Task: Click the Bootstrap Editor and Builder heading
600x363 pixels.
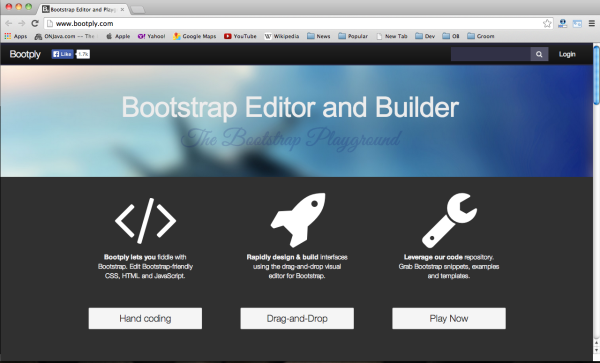Action: (x=290, y=107)
